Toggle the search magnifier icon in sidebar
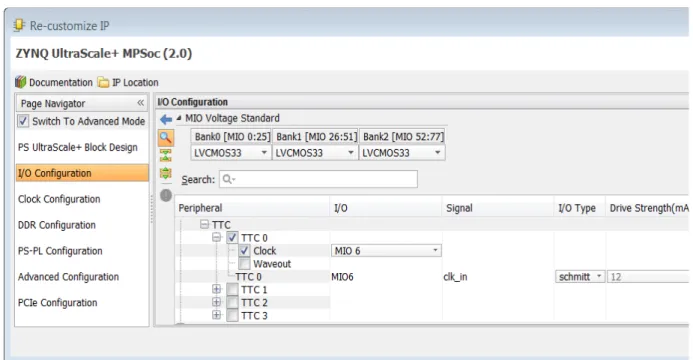The height and width of the screenshot is (360, 693). [x=166, y=138]
